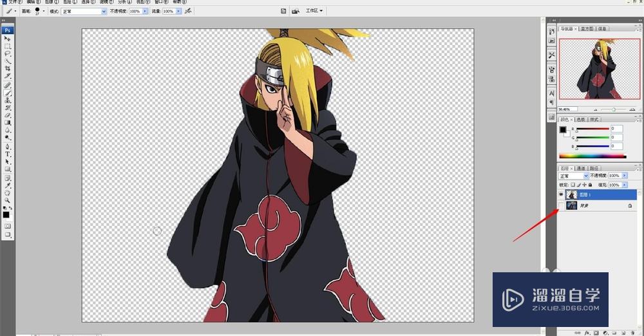Screen dimensions: 644x336
Task: Click the Photoshop Ps logo button
Action: (x=8, y=30)
